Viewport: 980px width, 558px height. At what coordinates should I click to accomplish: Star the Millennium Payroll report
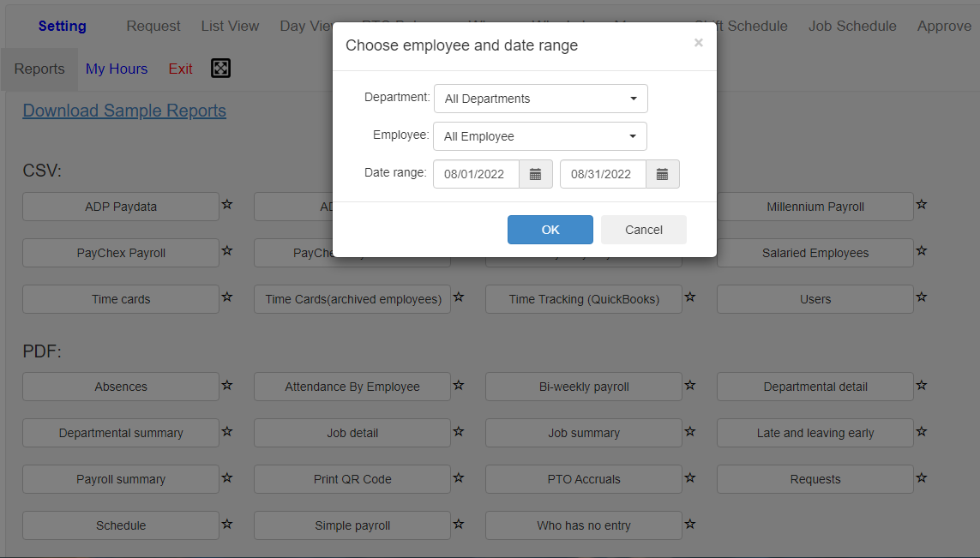(x=922, y=205)
